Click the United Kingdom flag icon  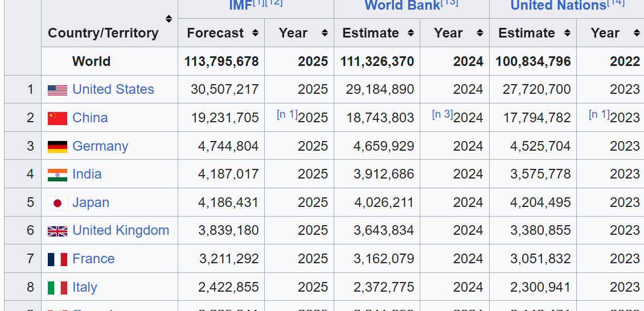[58, 231]
